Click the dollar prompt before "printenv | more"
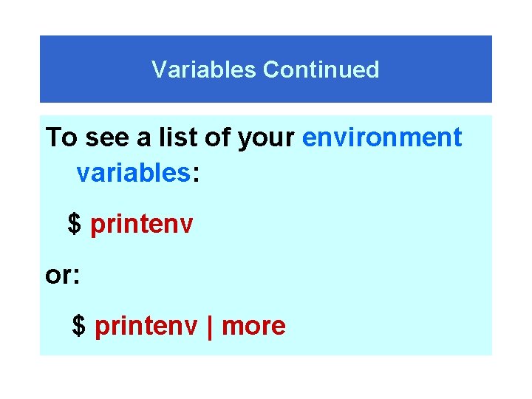 [x=79, y=325]
